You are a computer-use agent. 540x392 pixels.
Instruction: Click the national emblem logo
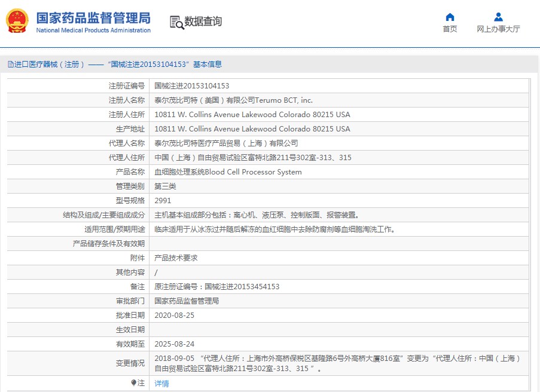(17, 21)
